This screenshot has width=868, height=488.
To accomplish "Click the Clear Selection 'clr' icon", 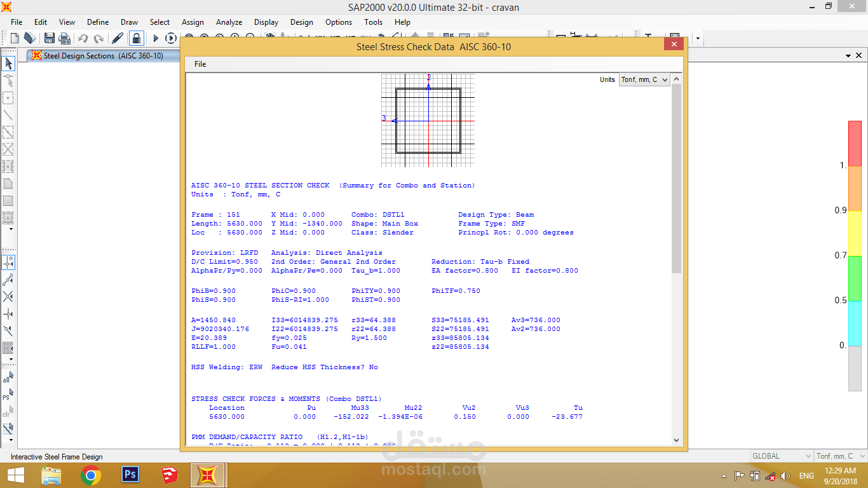I will [x=8, y=412].
